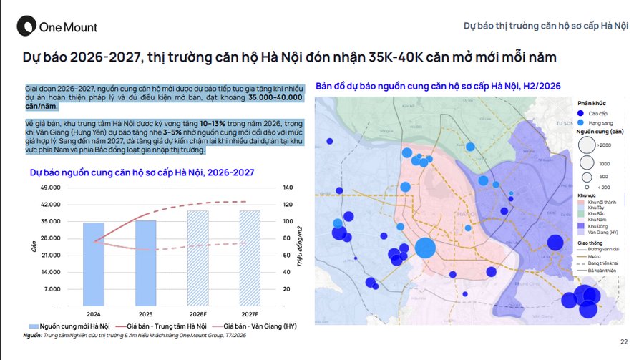Click the One Mount brand name text
Viewport: 644px width, 360px height.
68,27
